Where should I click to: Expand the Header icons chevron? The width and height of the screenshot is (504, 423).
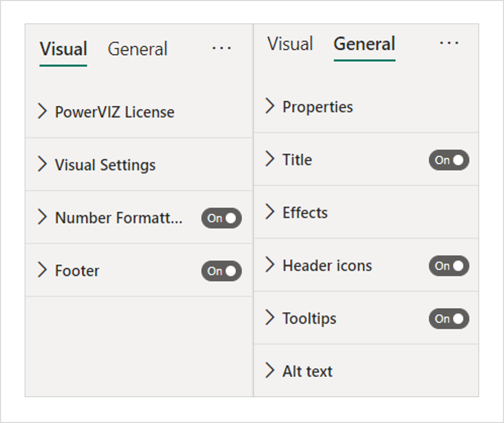pyautogui.click(x=270, y=265)
